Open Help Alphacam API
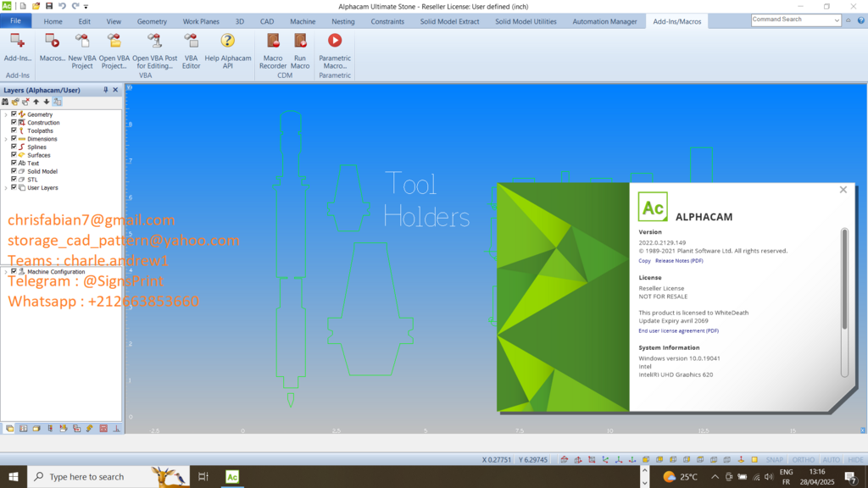This screenshot has height=488, width=868. [x=227, y=41]
